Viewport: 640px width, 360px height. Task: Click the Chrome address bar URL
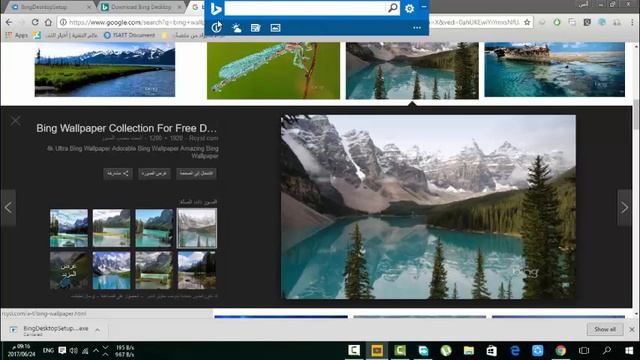tap(136, 22)
